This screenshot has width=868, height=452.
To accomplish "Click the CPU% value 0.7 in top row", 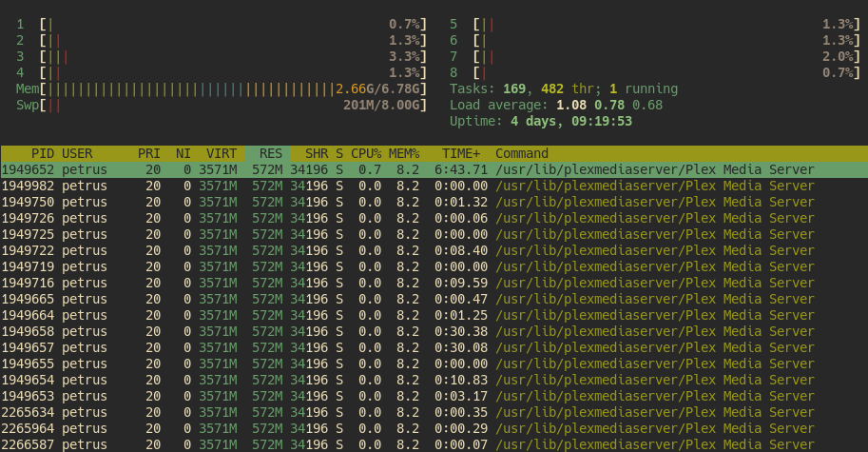I will point(370,169).
